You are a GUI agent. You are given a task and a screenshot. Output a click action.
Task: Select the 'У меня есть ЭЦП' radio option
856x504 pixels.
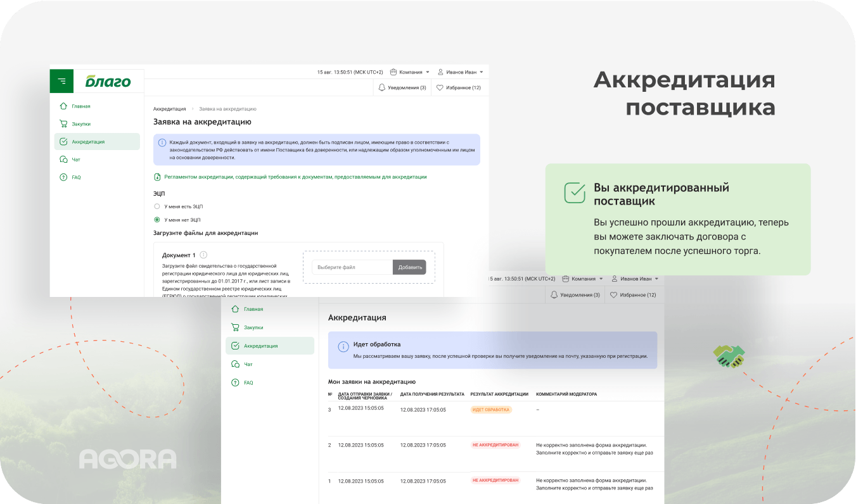(157, 206)
